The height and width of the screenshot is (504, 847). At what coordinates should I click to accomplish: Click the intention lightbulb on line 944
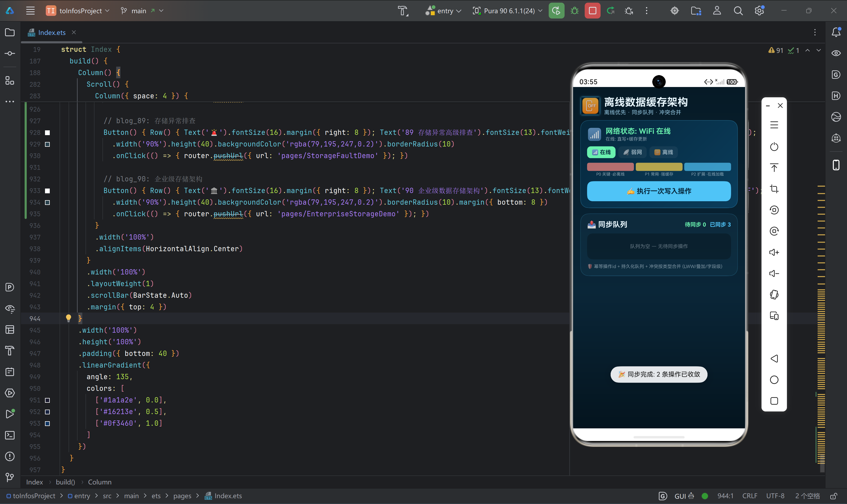tap(68, 318)
